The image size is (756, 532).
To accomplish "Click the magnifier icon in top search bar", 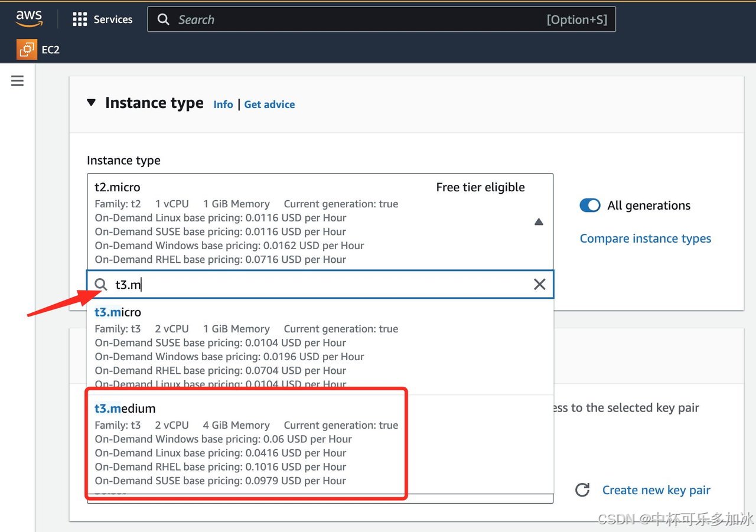I will pos(164,19).
